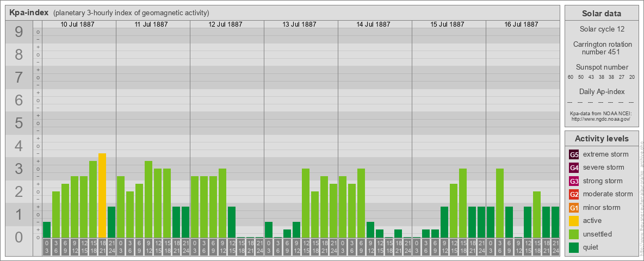Click the sunspot value 20
644x261 pixels.
click(633, 77)
